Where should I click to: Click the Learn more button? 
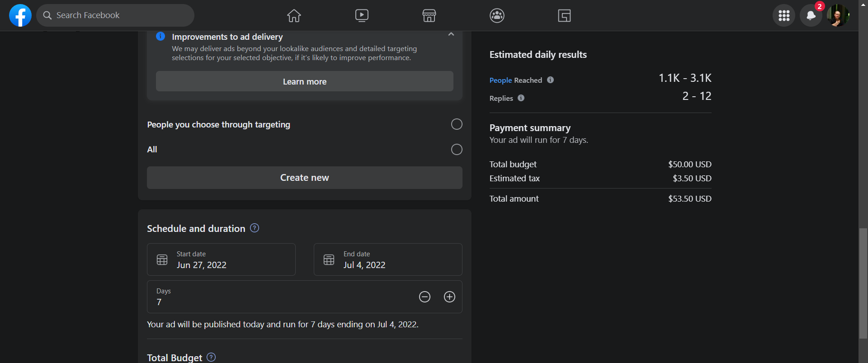(x=304, y=81)
